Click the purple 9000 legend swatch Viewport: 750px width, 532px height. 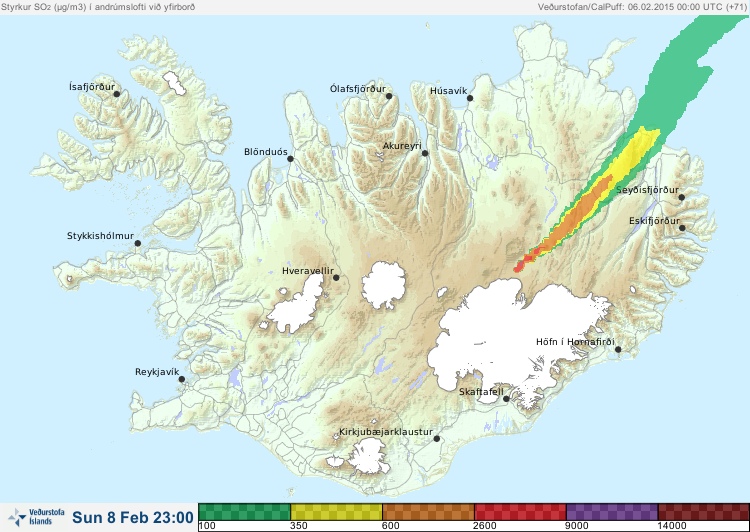[612, 512]
